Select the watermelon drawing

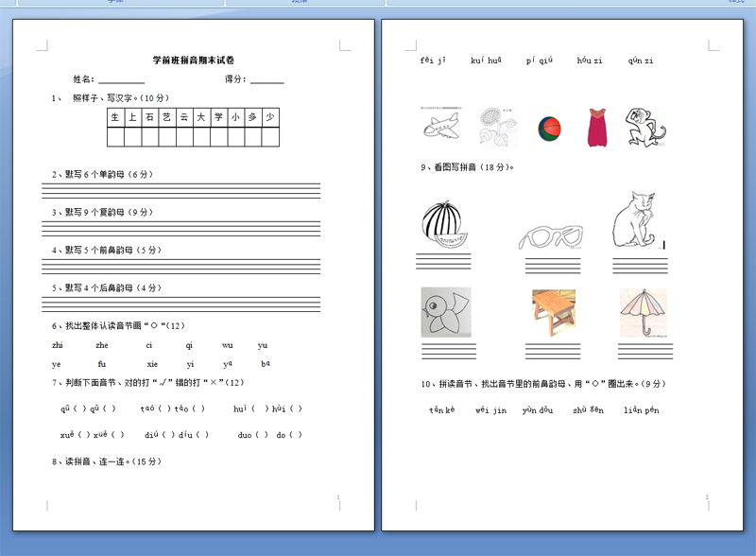[442, 224]
